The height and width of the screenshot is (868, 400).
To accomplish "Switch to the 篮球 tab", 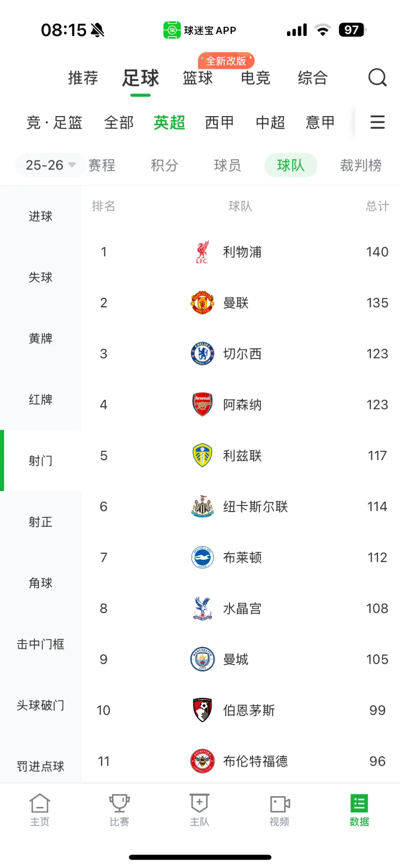I will (197, 78).
